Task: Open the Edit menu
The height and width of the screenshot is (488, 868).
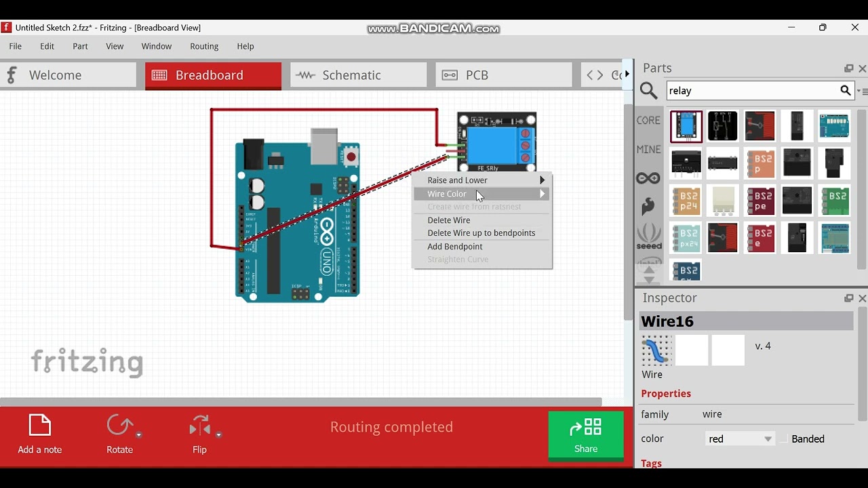Action: click(47, 46)
